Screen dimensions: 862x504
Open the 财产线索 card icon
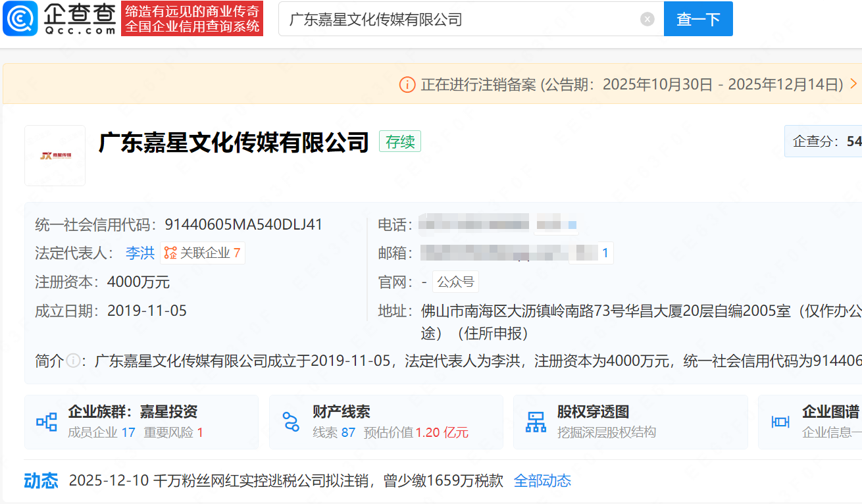(x=290, y=422)
